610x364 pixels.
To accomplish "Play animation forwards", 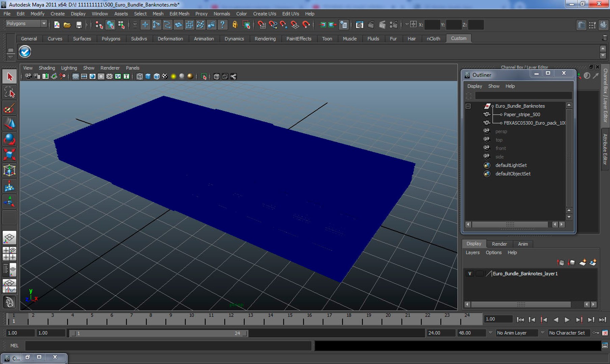I will click(567, 320).
